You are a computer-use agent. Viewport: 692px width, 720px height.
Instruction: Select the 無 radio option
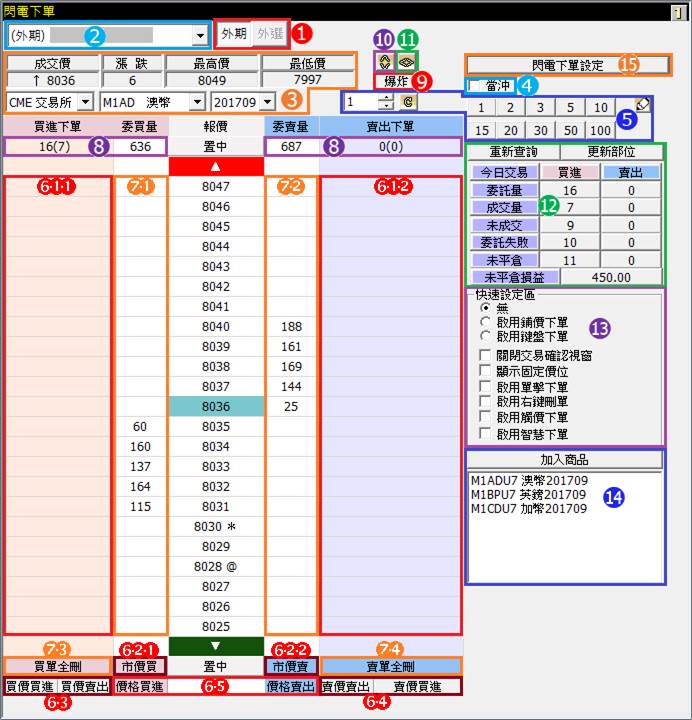(485, 307)
